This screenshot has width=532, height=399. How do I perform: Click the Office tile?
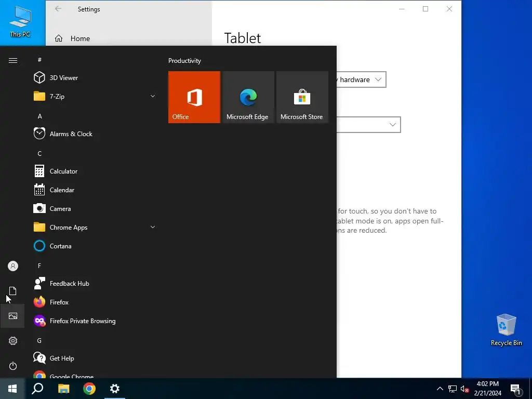click(194, 97)
